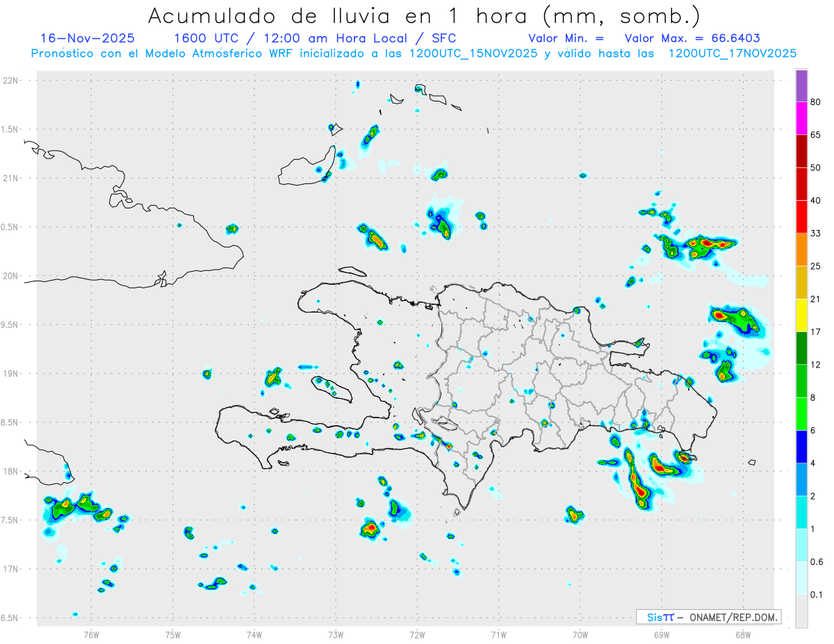
Task: Click the legend value '33'
Action: [x=816, y=233]
